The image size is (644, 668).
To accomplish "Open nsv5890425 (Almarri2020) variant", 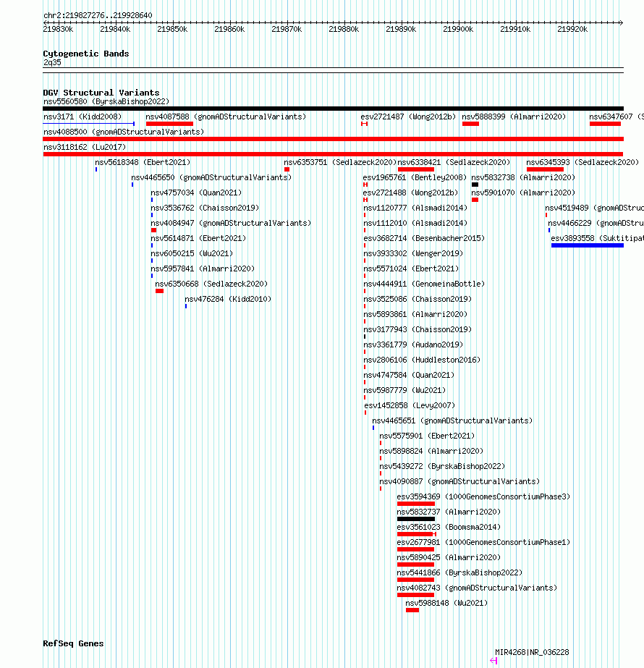I will click(449, 557).
